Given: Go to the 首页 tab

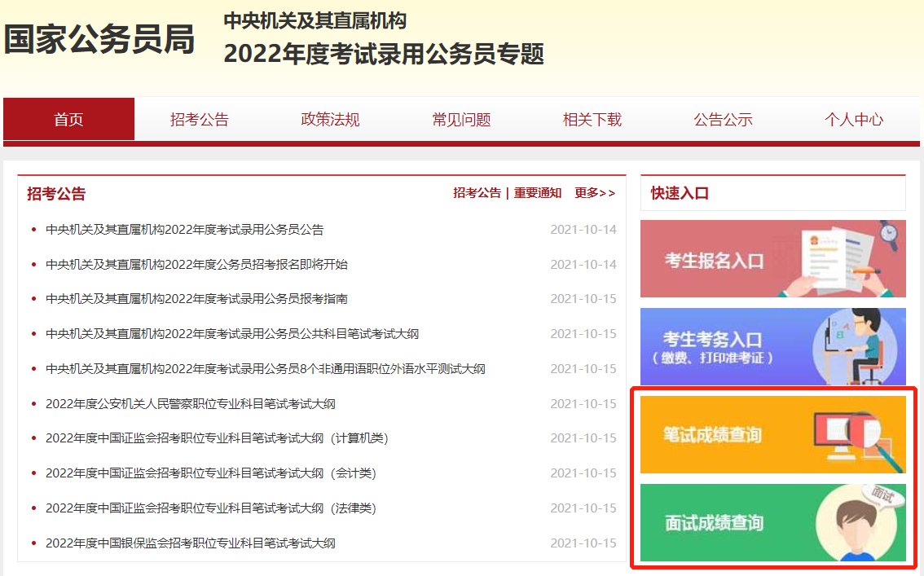Looking at the screenshot, I should point(69,120).
